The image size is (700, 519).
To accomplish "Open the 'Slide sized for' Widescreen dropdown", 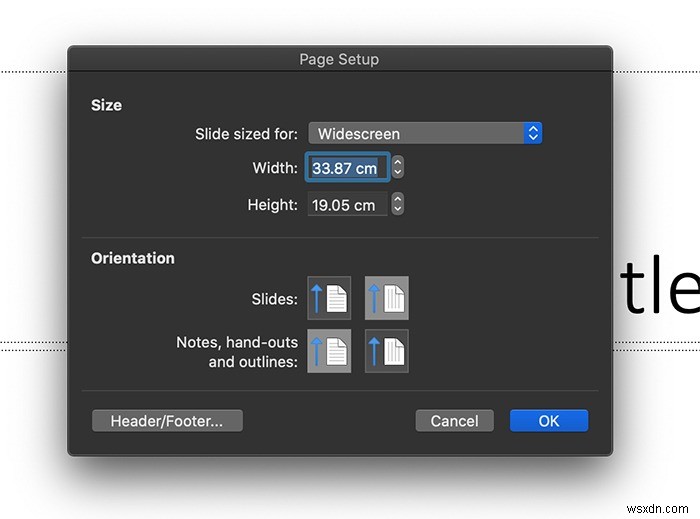I will point(425,133).
